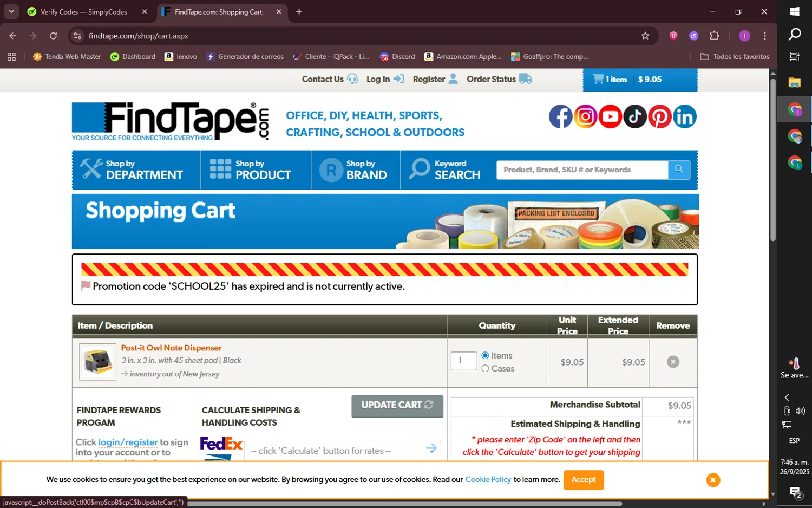Open FindTape YouTube channel icon
Viewport: 812px width, 508px height.
610,116
